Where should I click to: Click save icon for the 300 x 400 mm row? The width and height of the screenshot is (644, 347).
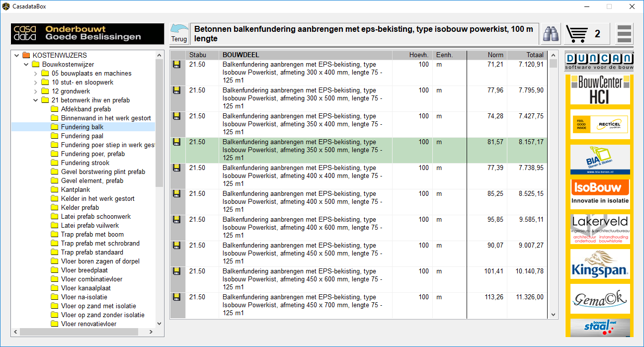[x=176, y=65]
